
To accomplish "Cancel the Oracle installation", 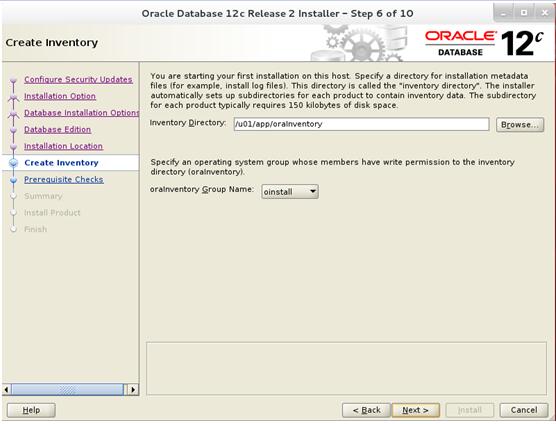I will (x=524, y=410).
